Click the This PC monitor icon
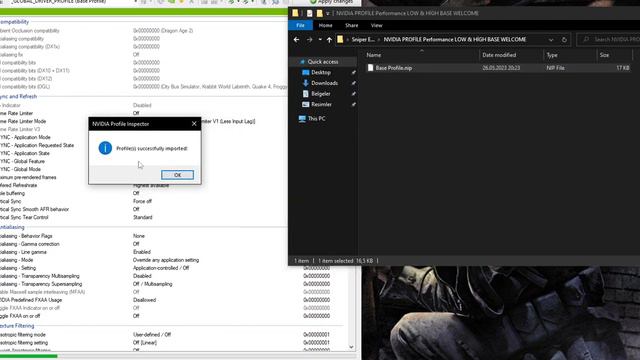 [x=302, y=118]
